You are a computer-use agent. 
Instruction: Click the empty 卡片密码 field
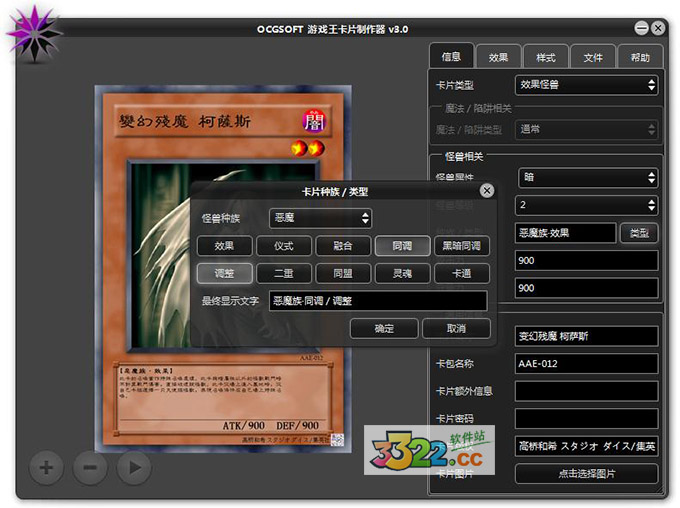586,418
